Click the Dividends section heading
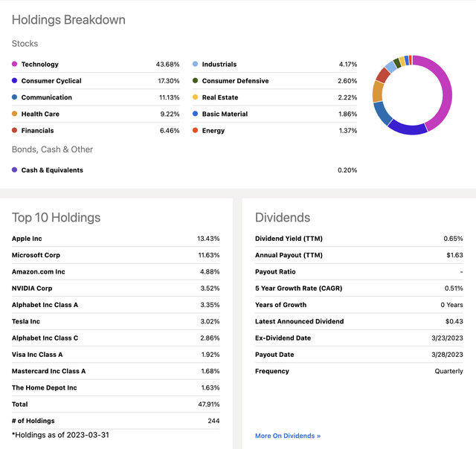 [x=283, y=218]
